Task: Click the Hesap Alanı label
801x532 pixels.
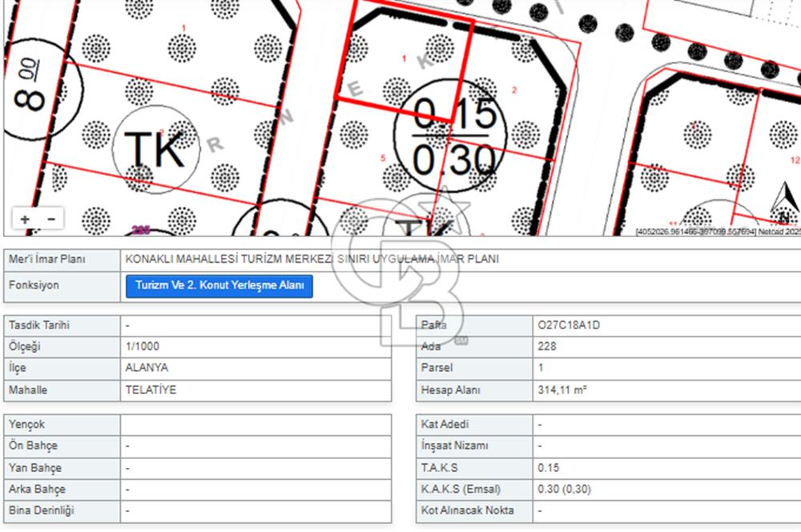Action: pos(450,390)
